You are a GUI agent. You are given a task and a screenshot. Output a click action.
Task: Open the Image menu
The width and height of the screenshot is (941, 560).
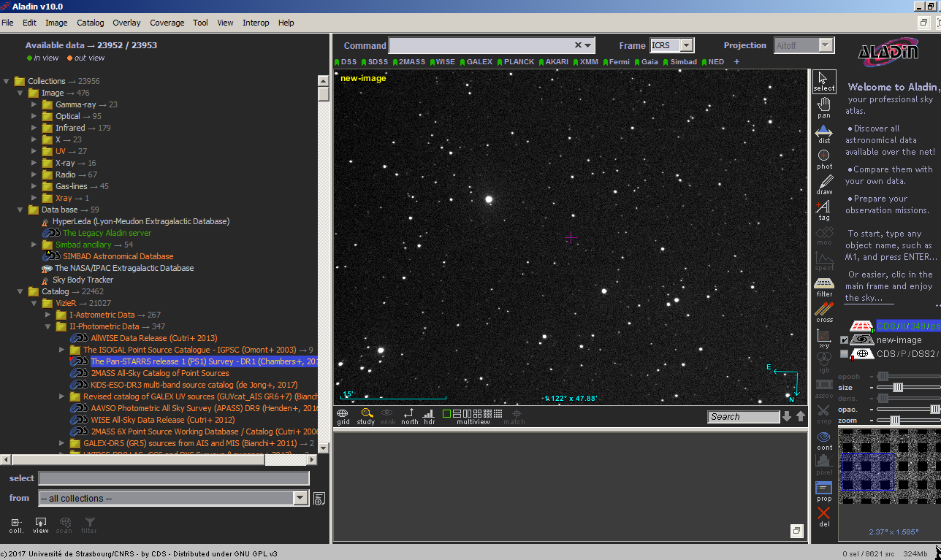coord(56,23)
